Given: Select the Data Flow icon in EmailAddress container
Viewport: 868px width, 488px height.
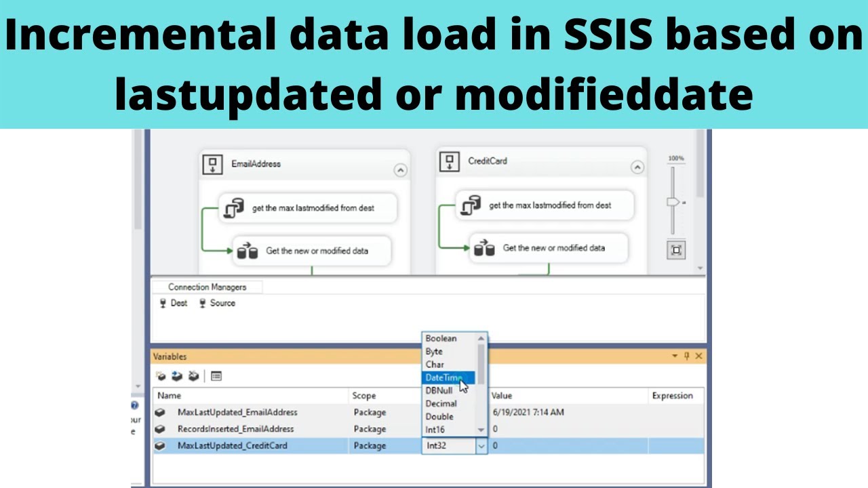Looking at the screenshot, I should point(248,251).
